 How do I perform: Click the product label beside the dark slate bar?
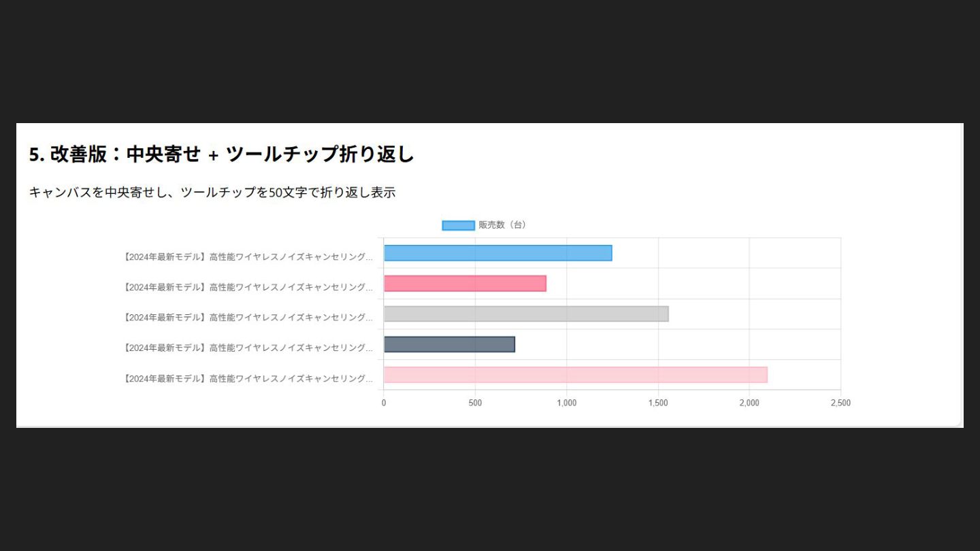click(x=248, y=348)
